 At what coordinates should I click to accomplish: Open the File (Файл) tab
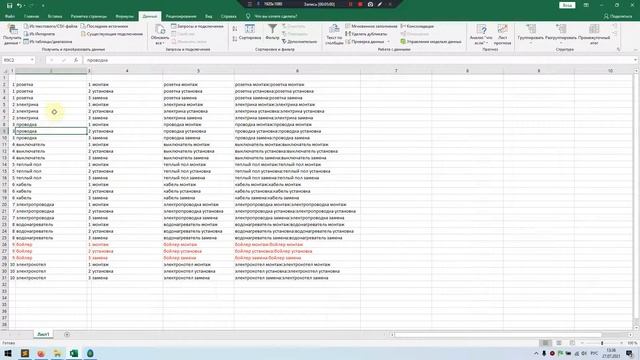point(10,16)
